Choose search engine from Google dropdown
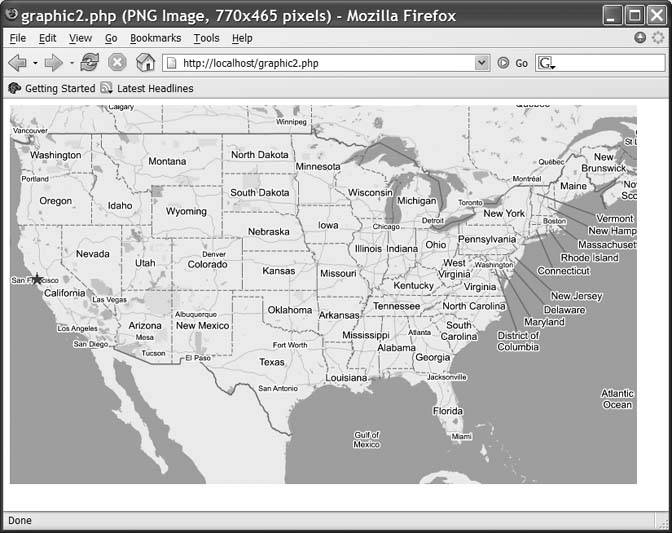Viewport: 672px width, 533px height. (x=547, y=63)
